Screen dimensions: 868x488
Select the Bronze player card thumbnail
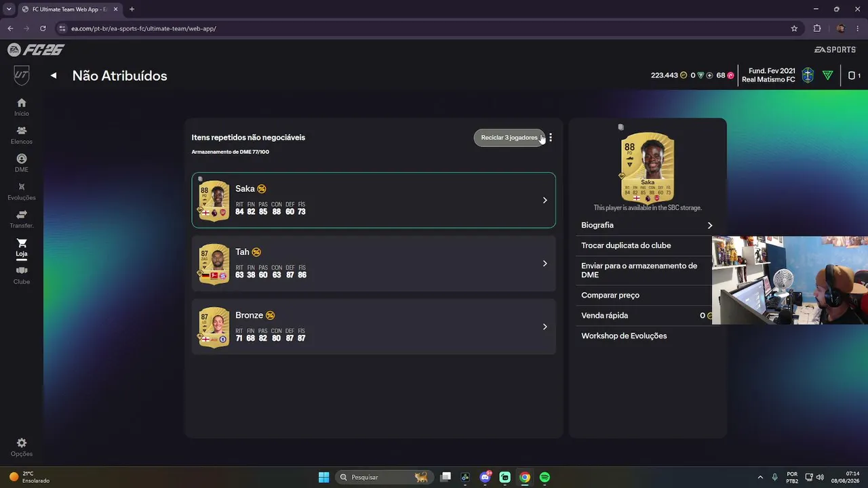[x=214, y=327]
